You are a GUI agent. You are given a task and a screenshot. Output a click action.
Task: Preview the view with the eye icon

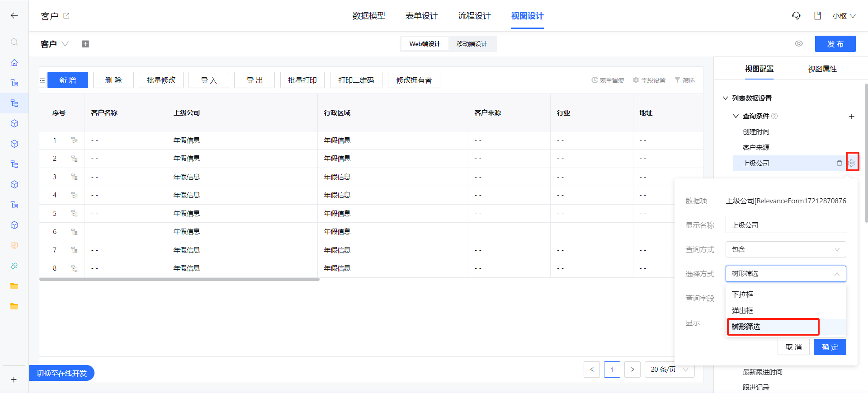tap(799, 44)
